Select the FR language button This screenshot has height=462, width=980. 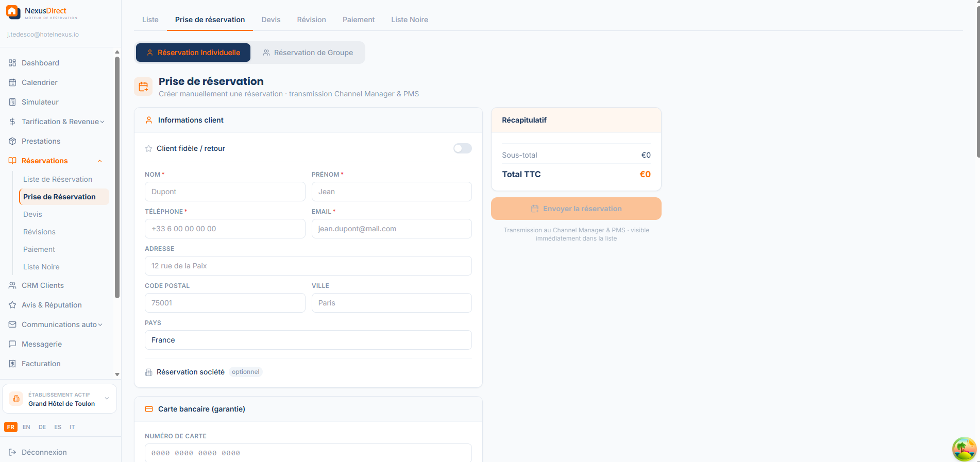click(x=11, y=427)
